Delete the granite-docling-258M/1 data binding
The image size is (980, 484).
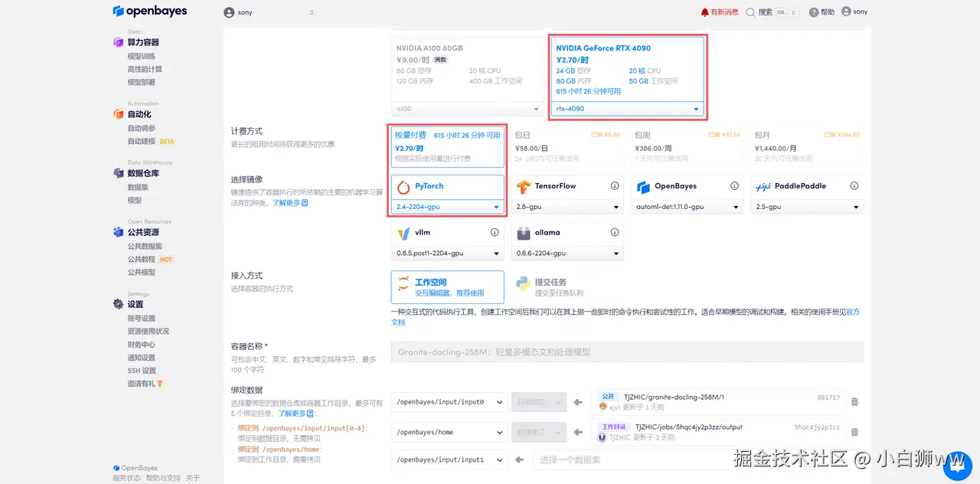(x=854, y=402)
